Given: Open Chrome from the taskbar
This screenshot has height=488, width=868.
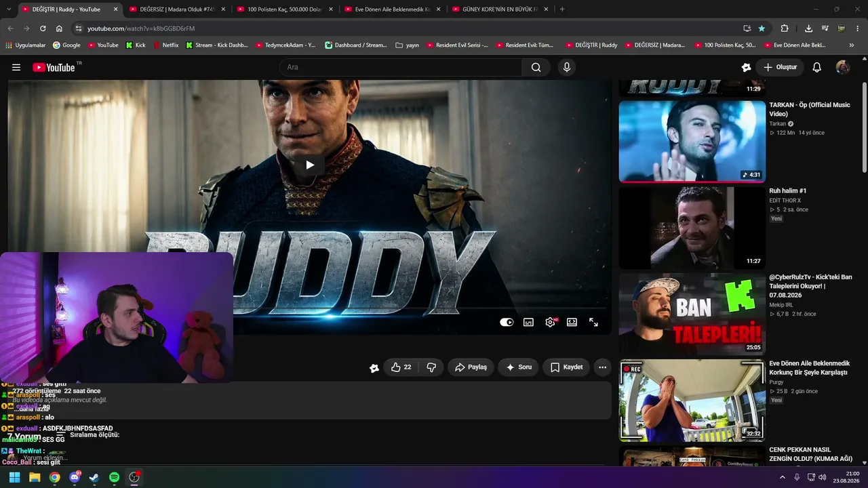Looking at the screenshot, I should pyautogui.click(x=54, y=477).
